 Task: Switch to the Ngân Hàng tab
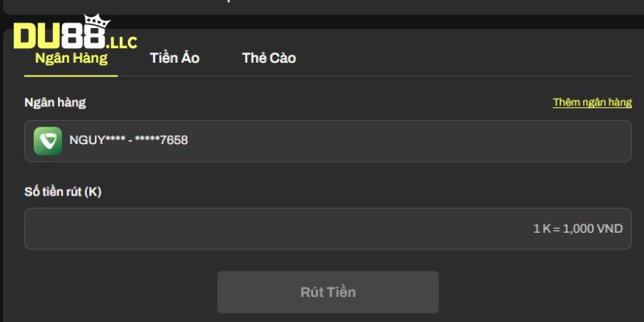71,58
